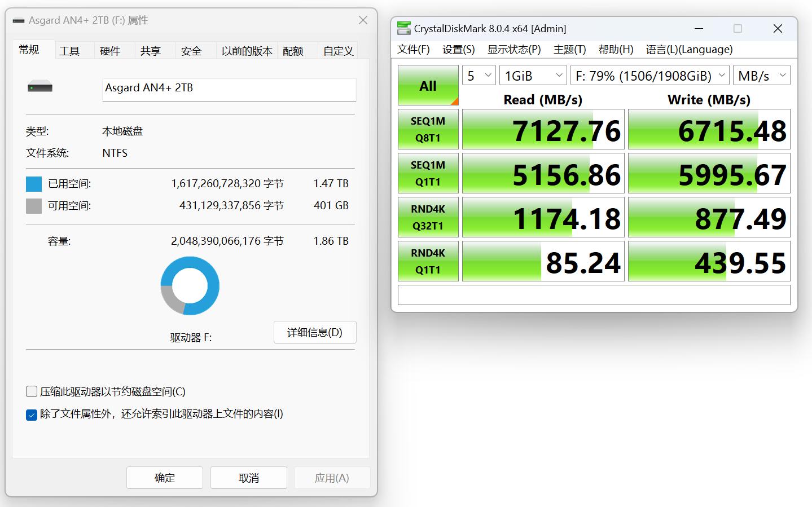Screen dimensions: 812x507
Task: Run the RND4K Q1T1 benchmark test
Action: 427,261
